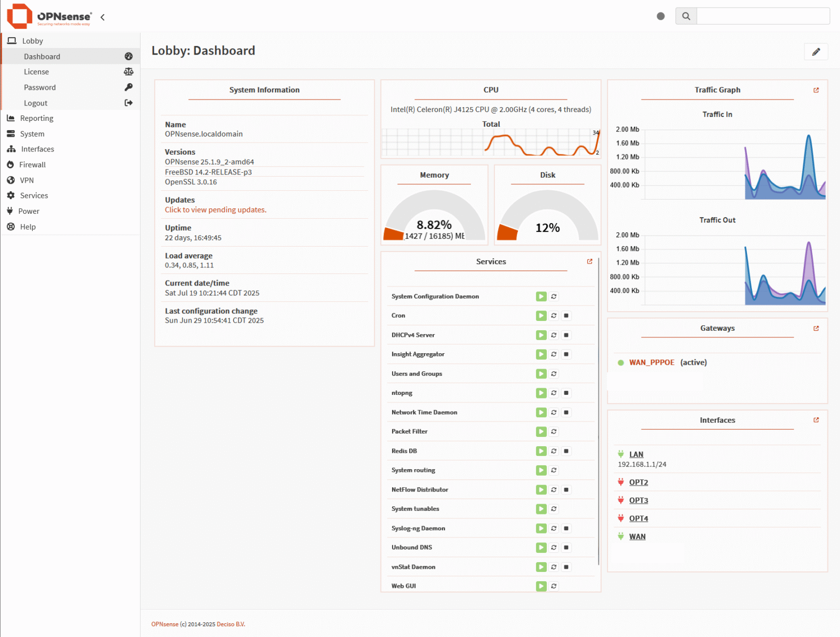
Task: Stop the ntopng service
Action: point(566,393)
